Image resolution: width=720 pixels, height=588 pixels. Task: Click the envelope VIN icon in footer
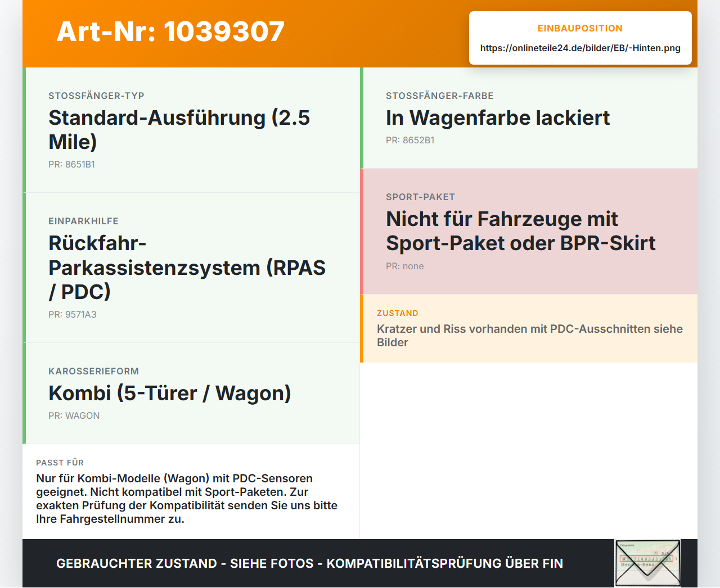[647, 563]
